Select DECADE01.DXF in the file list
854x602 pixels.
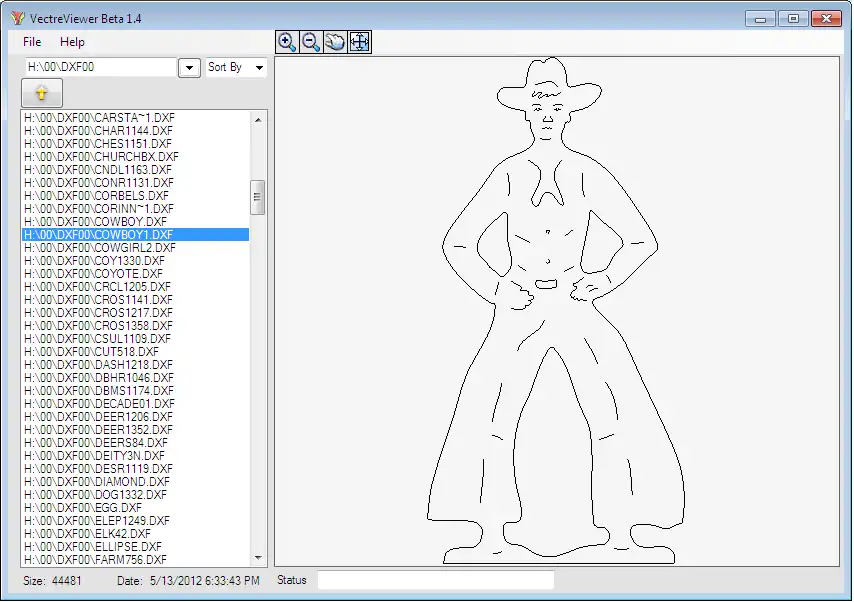[x=136, y=404]
